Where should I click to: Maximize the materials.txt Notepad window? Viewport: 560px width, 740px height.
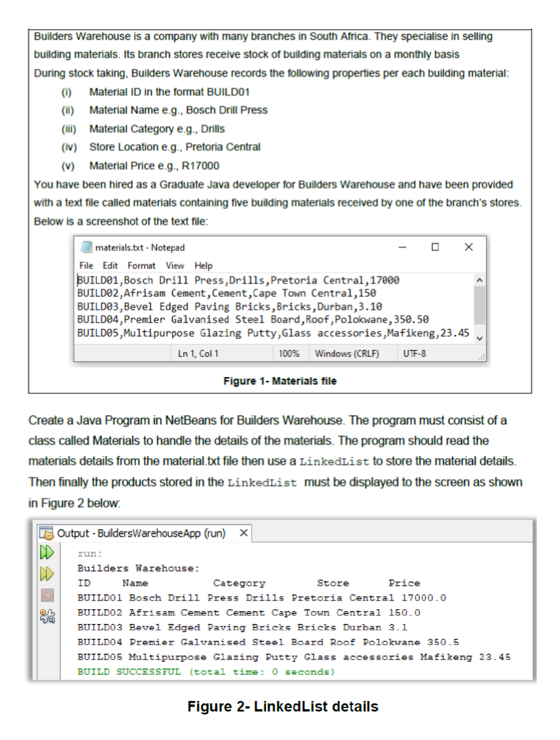click(435, 247)
